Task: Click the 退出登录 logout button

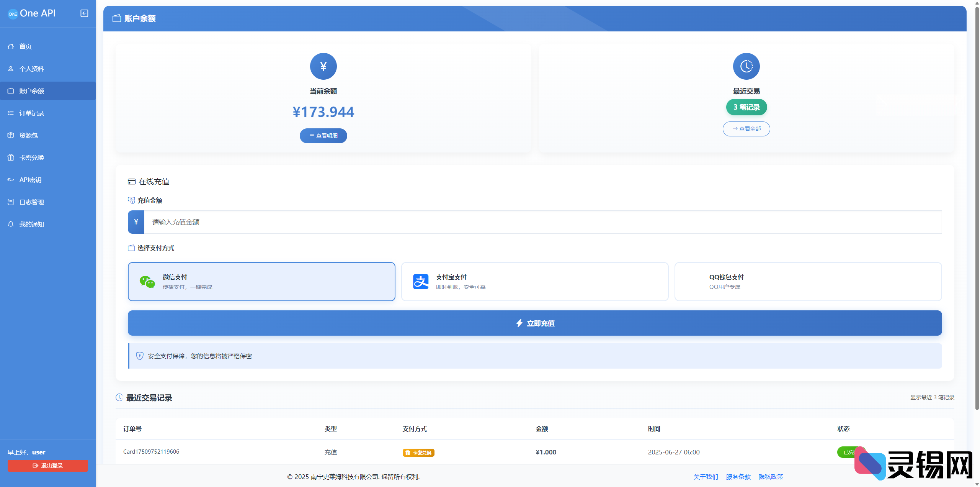Action: pyautogui.click(x=47, y=466)
